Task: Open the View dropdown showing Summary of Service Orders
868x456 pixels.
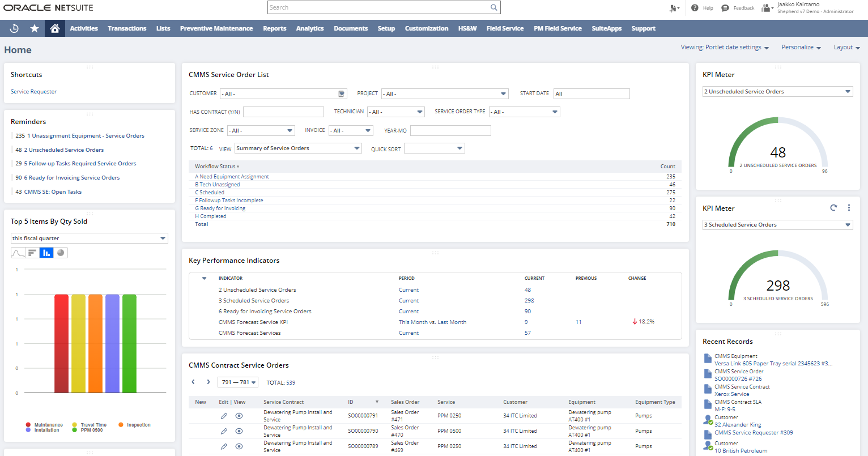Action: pos(298,148)
